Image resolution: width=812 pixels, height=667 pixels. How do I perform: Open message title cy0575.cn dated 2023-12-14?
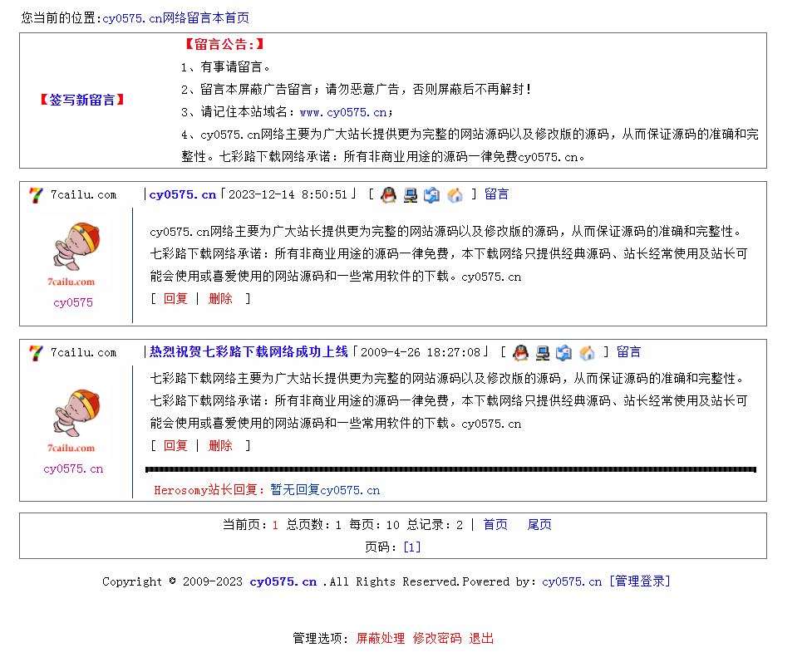(x=182, y=194)
